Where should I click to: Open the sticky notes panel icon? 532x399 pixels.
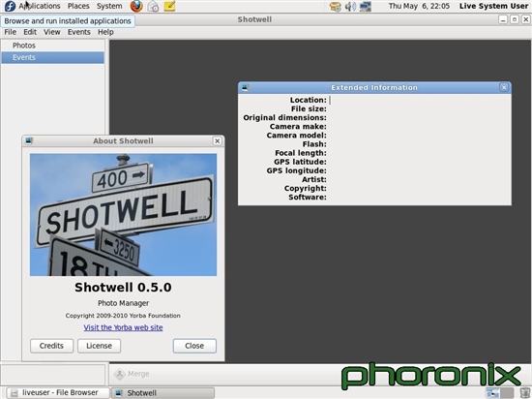point(169,6)
